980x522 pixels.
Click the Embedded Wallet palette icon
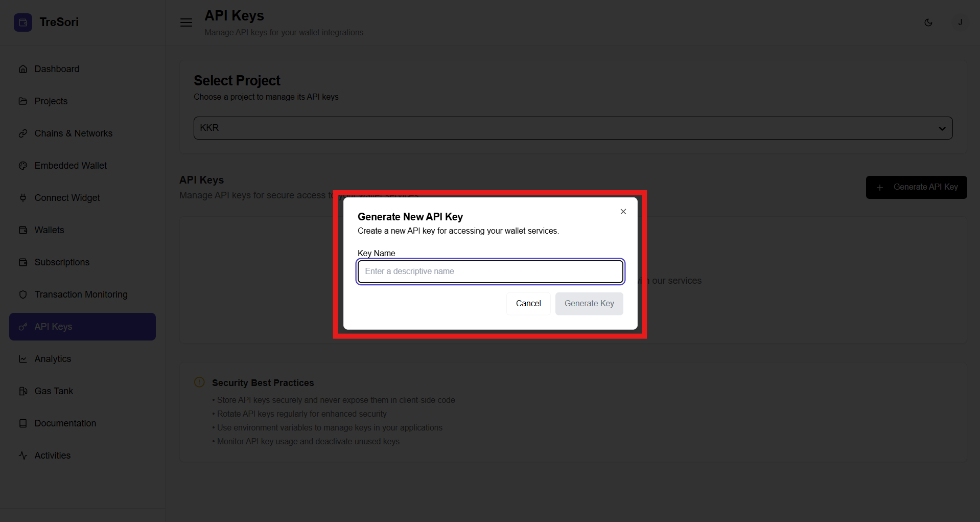click(23, 166)
